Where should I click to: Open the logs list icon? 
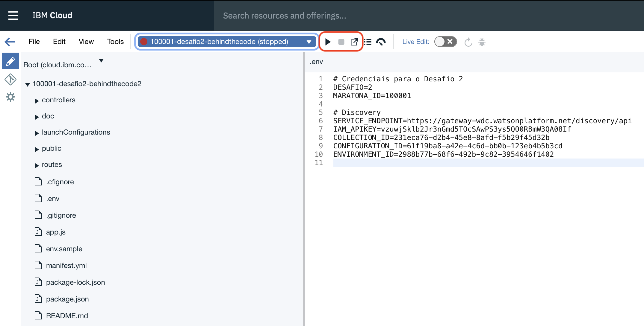point(368,42)
